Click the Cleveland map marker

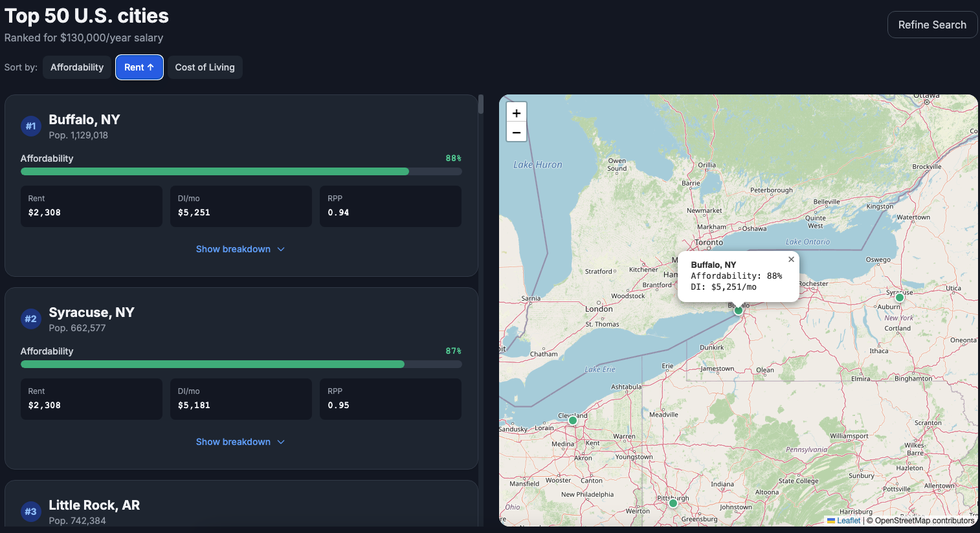[x=573, y=420]
